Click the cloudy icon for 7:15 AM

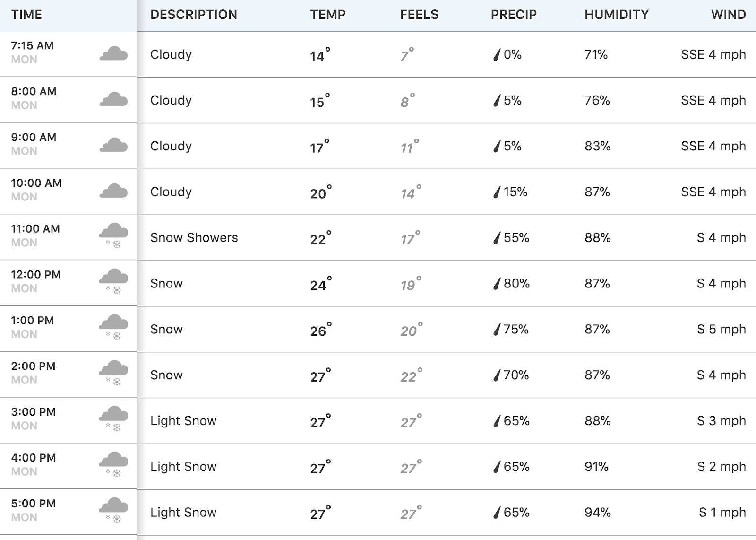(113, 53)
